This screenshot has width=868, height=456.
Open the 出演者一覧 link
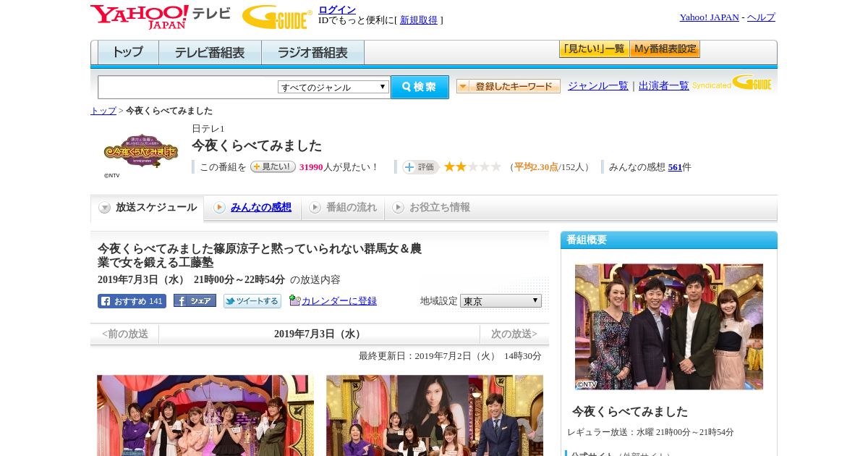pos(664,85)
